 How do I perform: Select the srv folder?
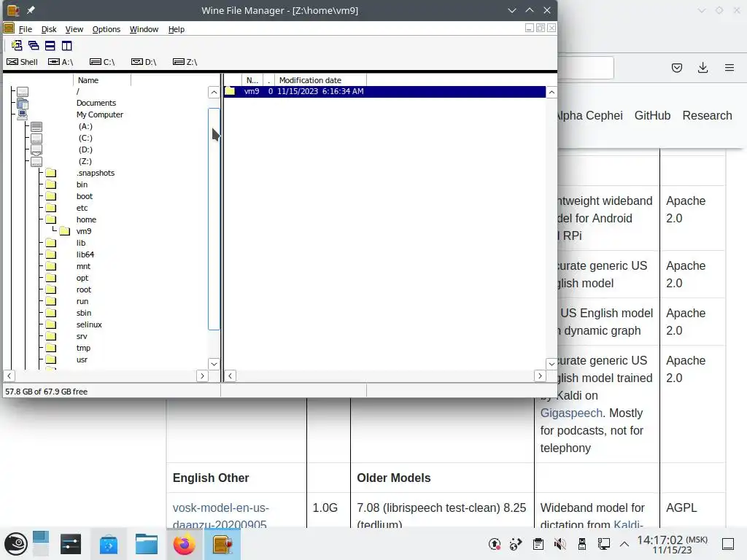click(82, 336)
